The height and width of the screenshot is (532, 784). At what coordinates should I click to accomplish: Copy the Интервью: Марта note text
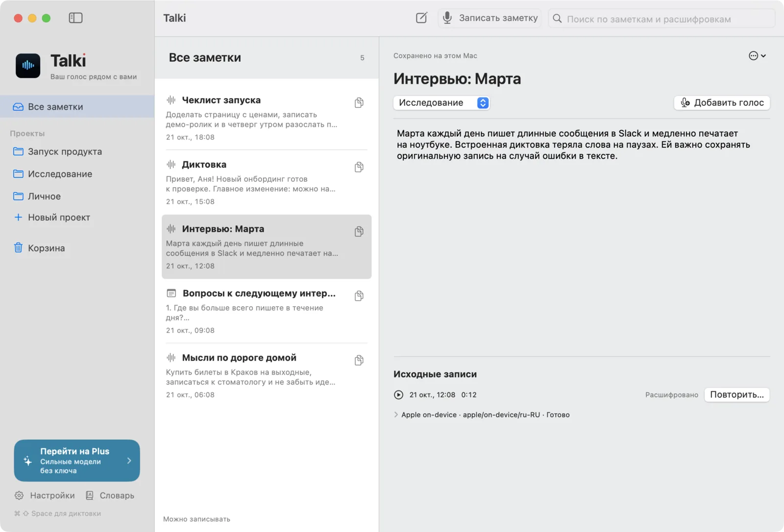(x=359, y=231)
